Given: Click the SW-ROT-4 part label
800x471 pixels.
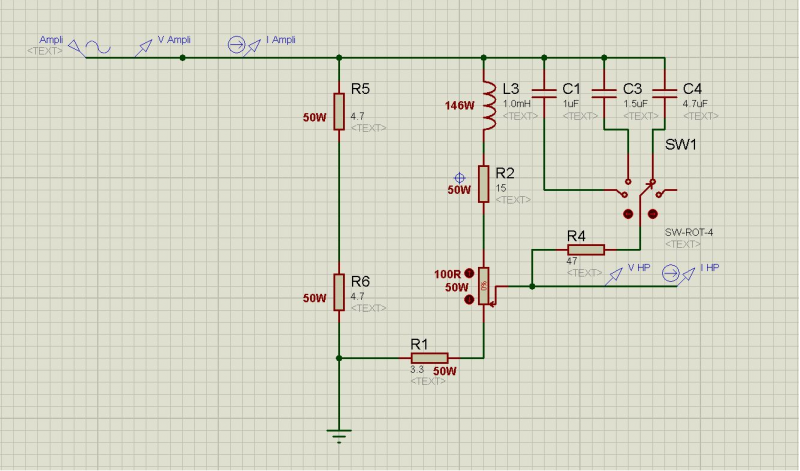Looking at the screenshot, I should [686, 232].
